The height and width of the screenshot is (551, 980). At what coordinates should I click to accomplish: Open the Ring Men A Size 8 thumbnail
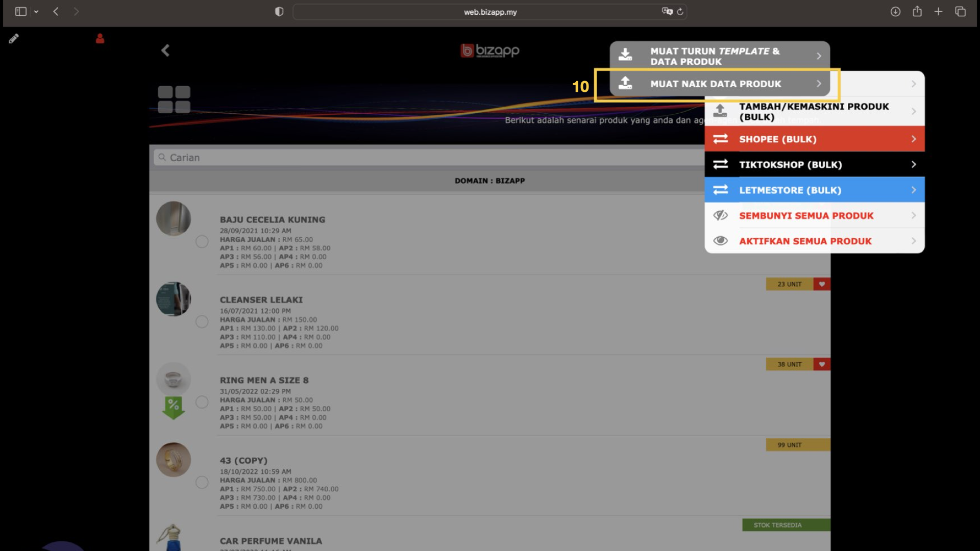174,379
